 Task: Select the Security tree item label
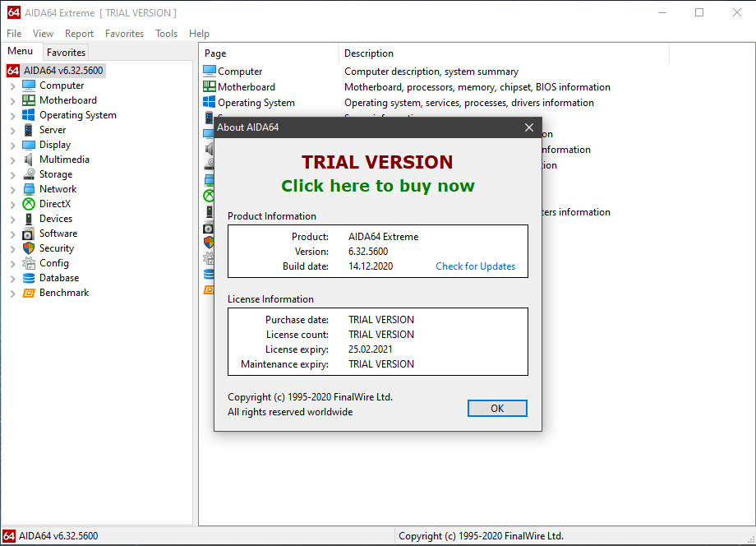point(57,248)
